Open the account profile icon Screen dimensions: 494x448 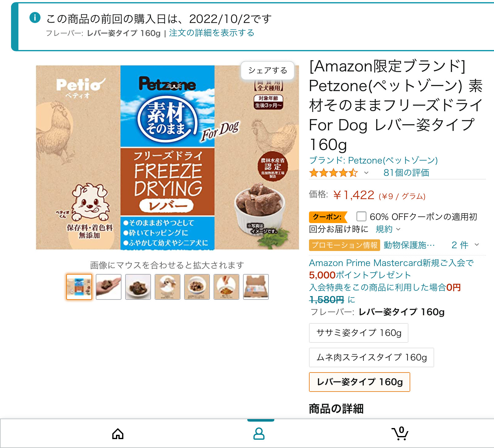coord(259,434)
